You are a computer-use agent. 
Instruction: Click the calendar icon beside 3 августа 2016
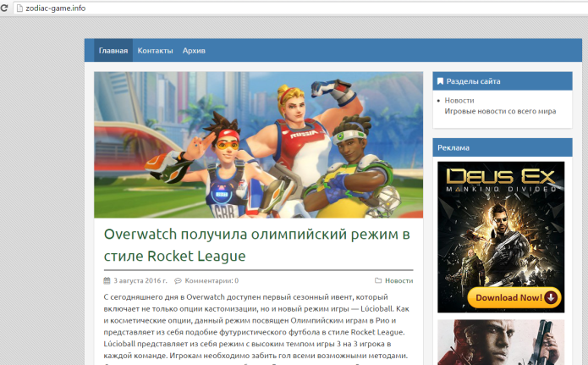pyautogui.click(x=107, y=280)
